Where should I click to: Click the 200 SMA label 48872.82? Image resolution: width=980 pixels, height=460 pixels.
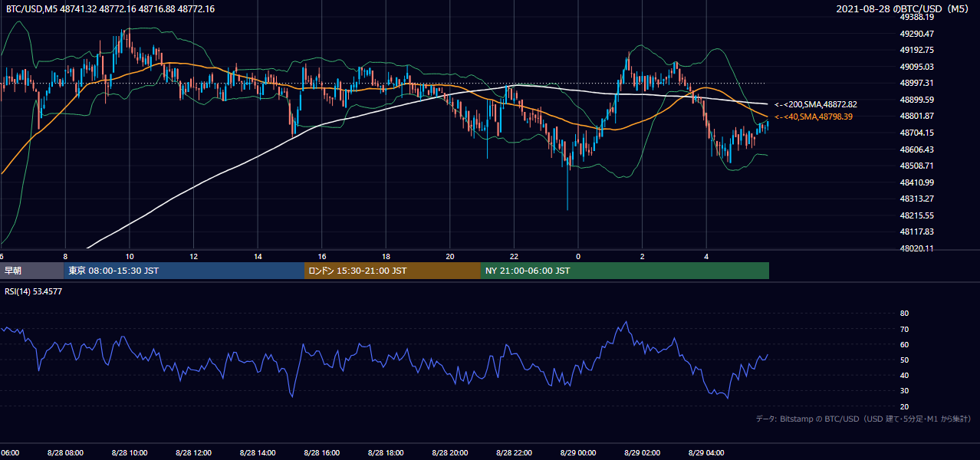(x=815, y=104)
